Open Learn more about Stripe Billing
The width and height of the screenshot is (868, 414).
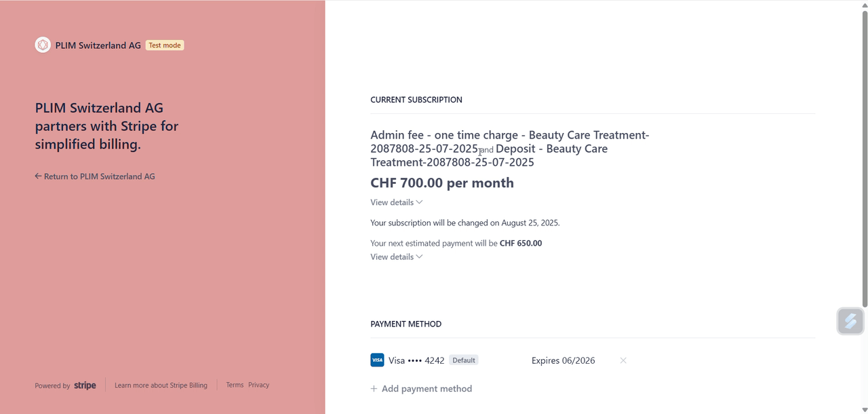161,385
